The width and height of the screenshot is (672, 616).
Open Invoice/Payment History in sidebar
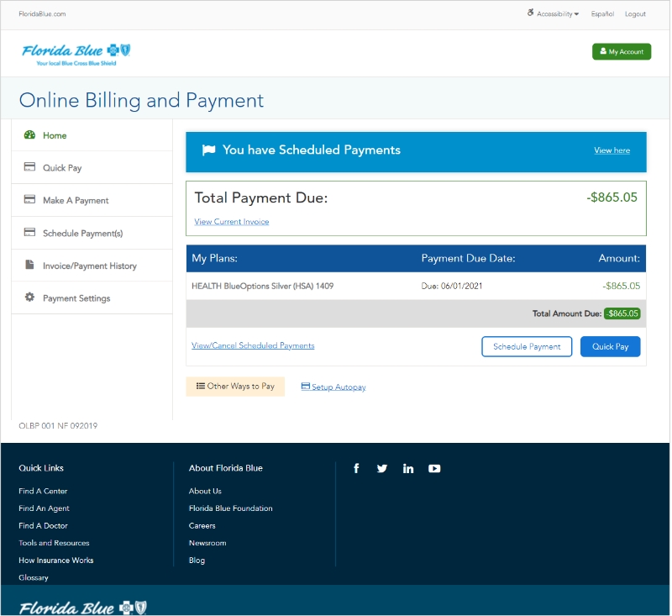[x=90, y=266]
